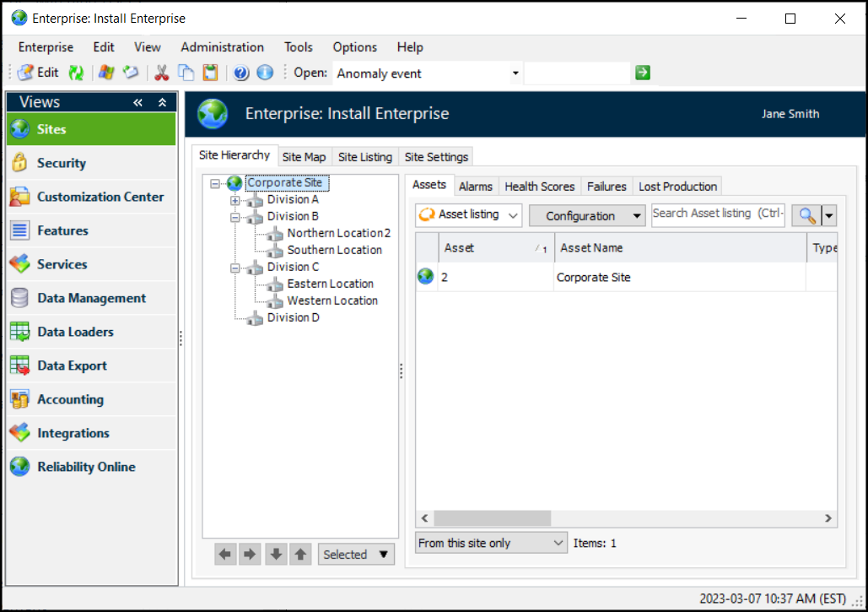Click the up arrow button below the tree
This screenshot has width=868, height=612.
(x=300, y=554)
